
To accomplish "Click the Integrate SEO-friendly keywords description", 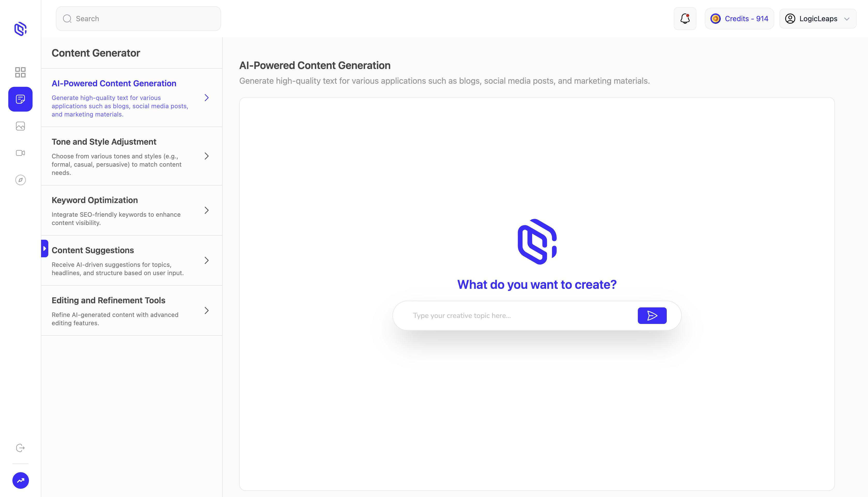I will click(116, 219).
